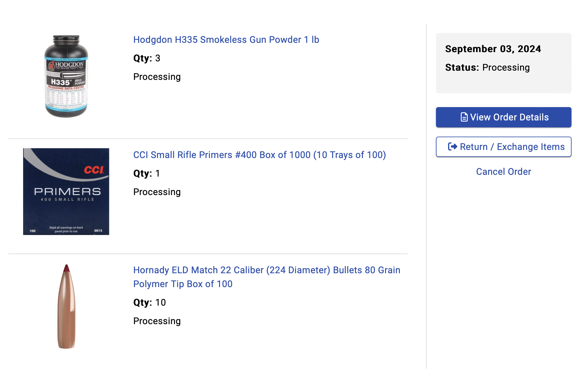588x378 pixels.
Task: Click the Status: Processing line in the order summary
Action: click(487, 67)
